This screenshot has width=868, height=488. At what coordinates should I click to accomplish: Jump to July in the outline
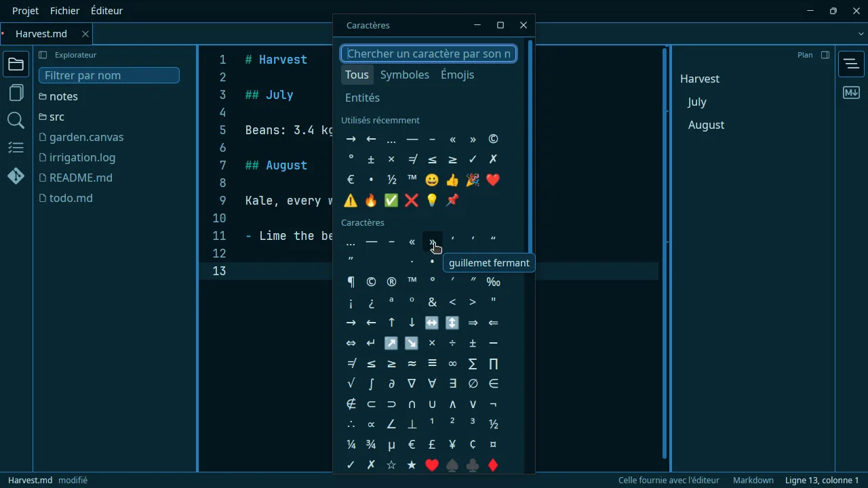[x=697, y=102]
